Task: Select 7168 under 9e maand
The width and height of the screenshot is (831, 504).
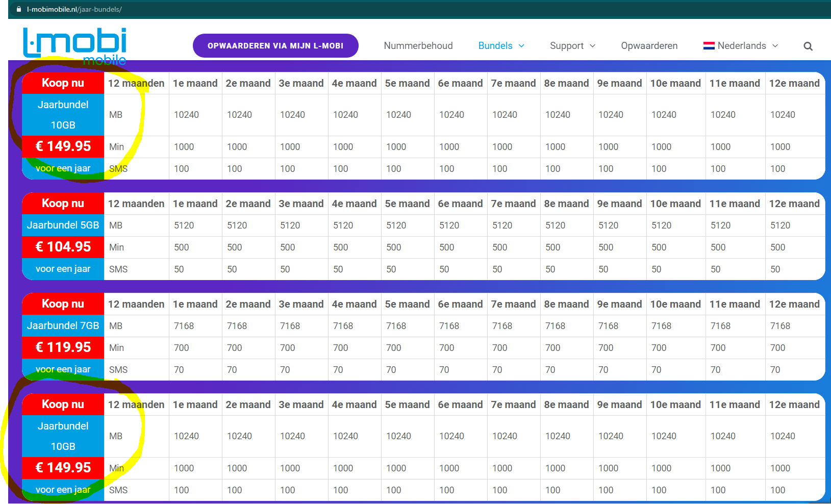Action: (609, 326)
